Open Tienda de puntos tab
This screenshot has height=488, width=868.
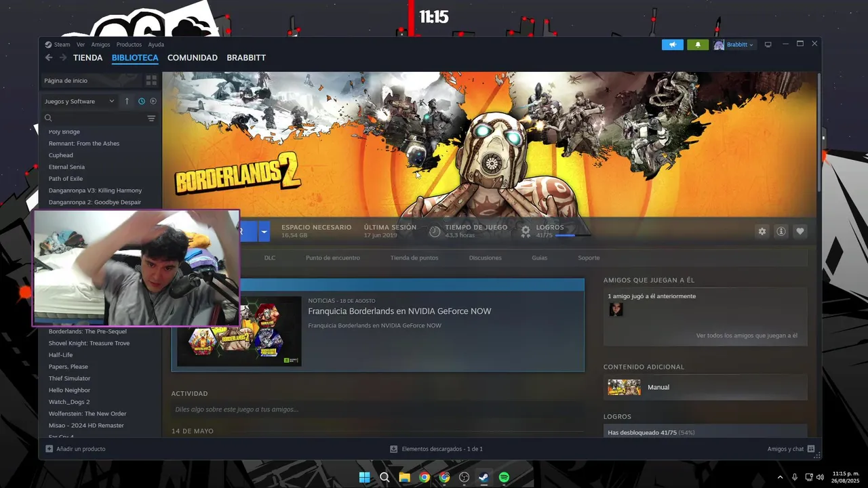pyautogui.click(x=414, y=258)
